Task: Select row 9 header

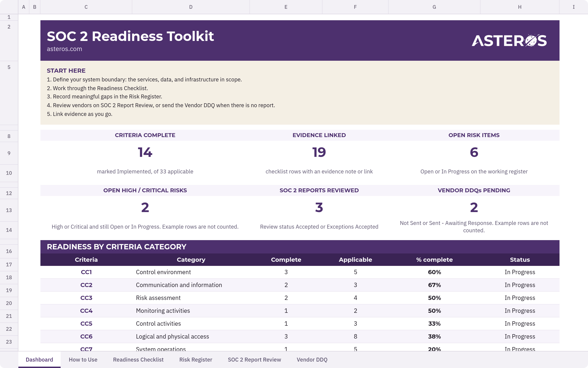Action: tap(9, 153)
